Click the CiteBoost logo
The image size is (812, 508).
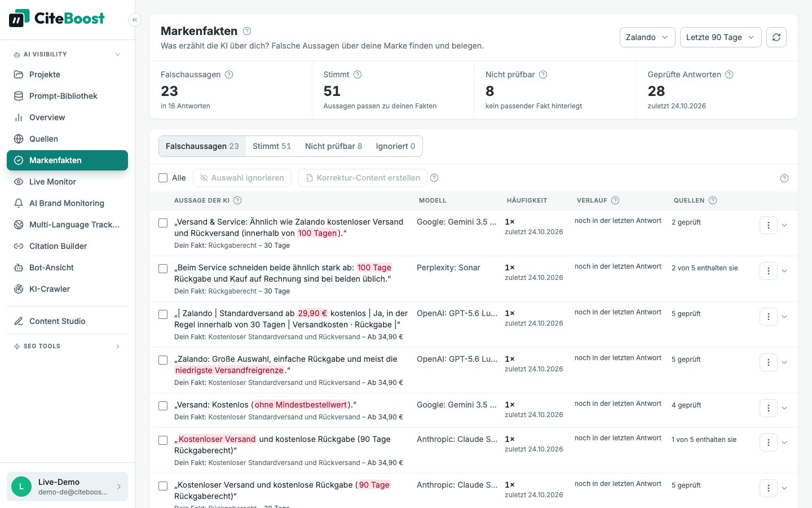click(x=56, y=19)
